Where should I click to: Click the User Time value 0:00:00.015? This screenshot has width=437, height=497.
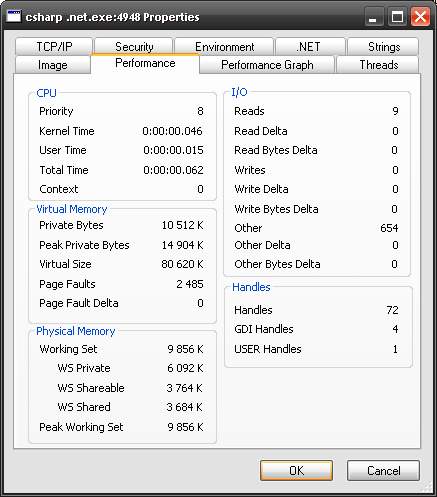coord(173,150)
